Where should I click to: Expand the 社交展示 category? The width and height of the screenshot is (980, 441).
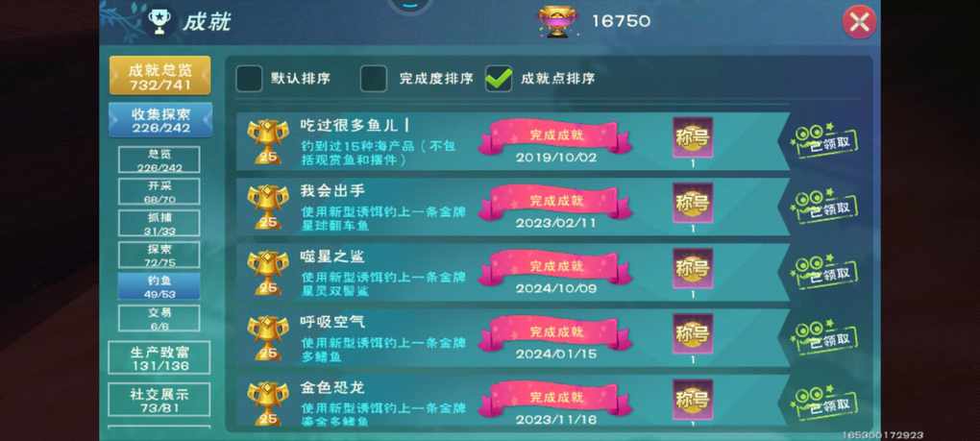(x=159, y=401)
